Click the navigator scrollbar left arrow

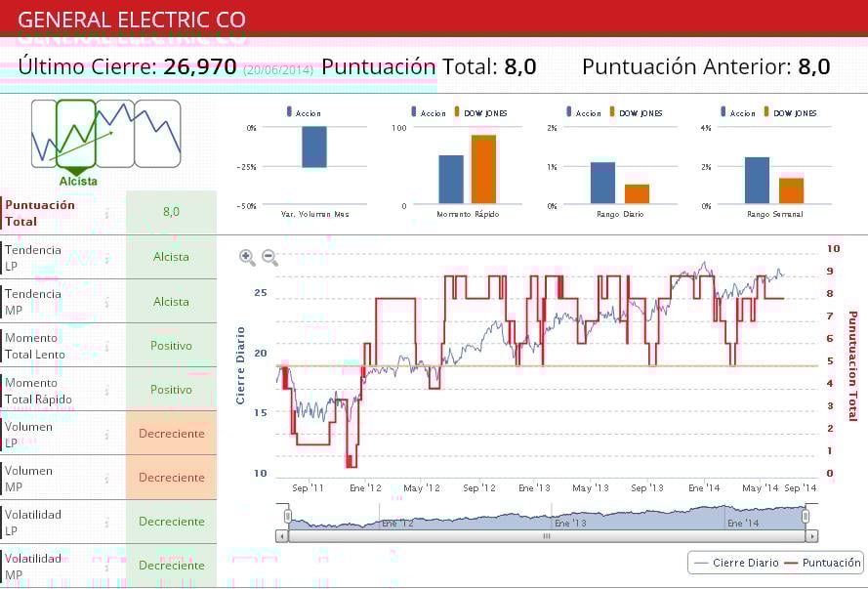click(x=282, y=536)
